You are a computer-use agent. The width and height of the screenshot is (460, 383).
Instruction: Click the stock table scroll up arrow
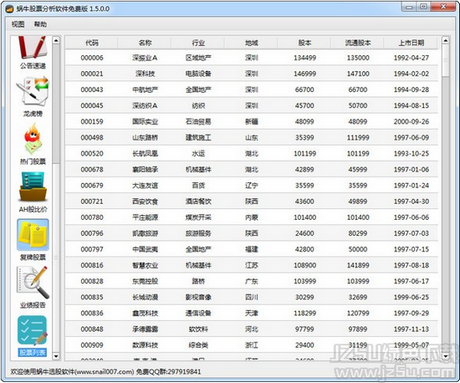pyautogui.click(x=445, y=40)
